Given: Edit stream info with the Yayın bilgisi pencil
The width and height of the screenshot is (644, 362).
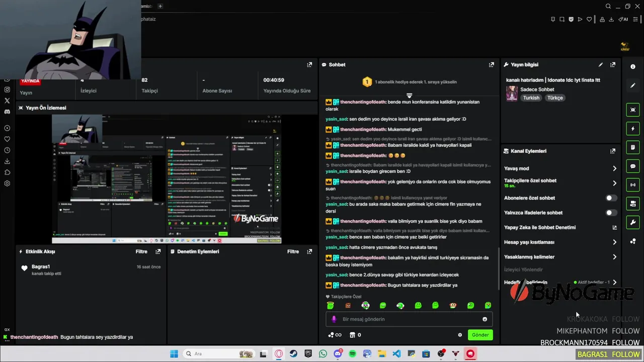Looking at the screenshot, I should point(601,64).
